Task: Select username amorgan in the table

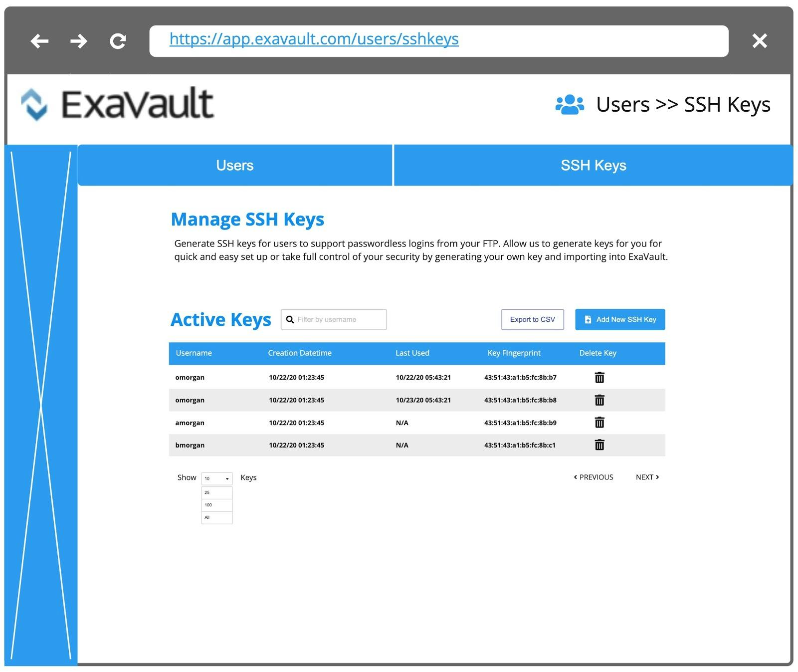Action: (x=190, y=423)
